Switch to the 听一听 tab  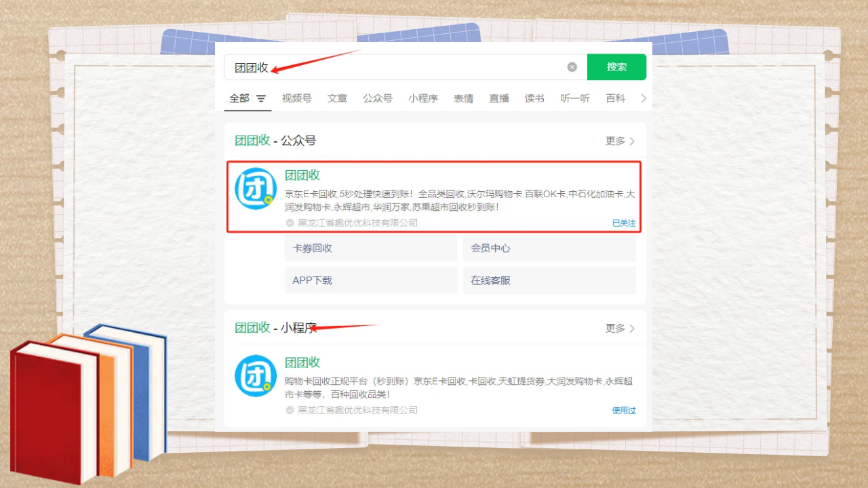[575, 98]
